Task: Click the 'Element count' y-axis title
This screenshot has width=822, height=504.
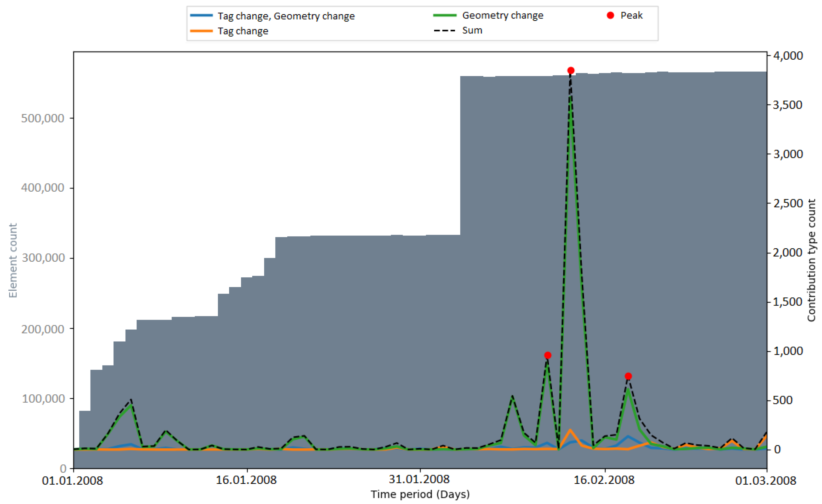Action: click(13, 261)
